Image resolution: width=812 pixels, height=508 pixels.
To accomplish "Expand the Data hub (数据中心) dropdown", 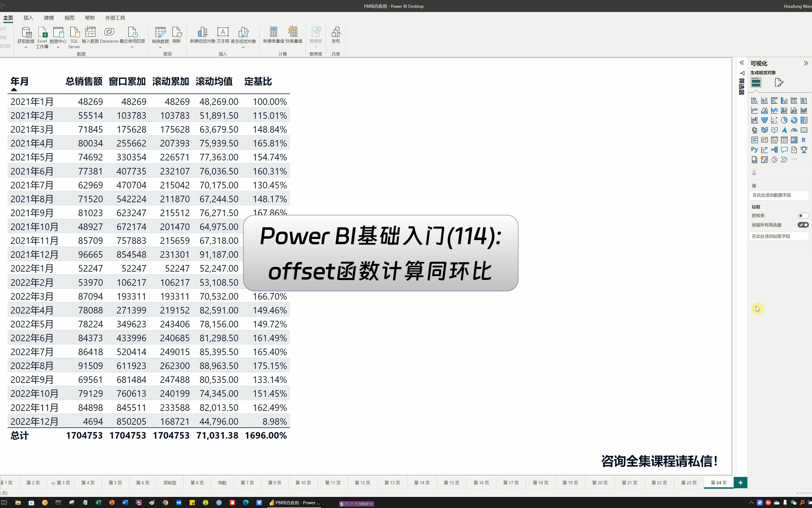I will 58,47.
